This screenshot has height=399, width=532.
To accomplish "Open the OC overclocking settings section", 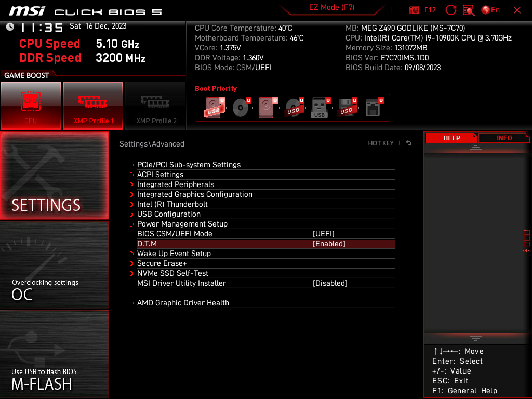I will coord(54,265).
